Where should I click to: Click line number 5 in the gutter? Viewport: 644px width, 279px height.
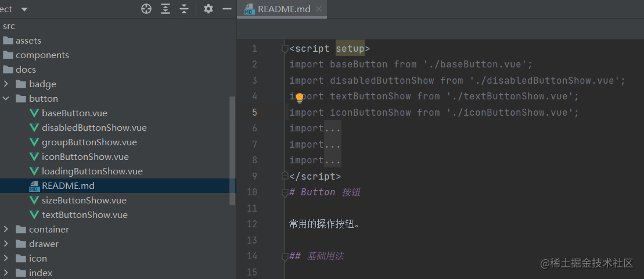pos(255,113)
